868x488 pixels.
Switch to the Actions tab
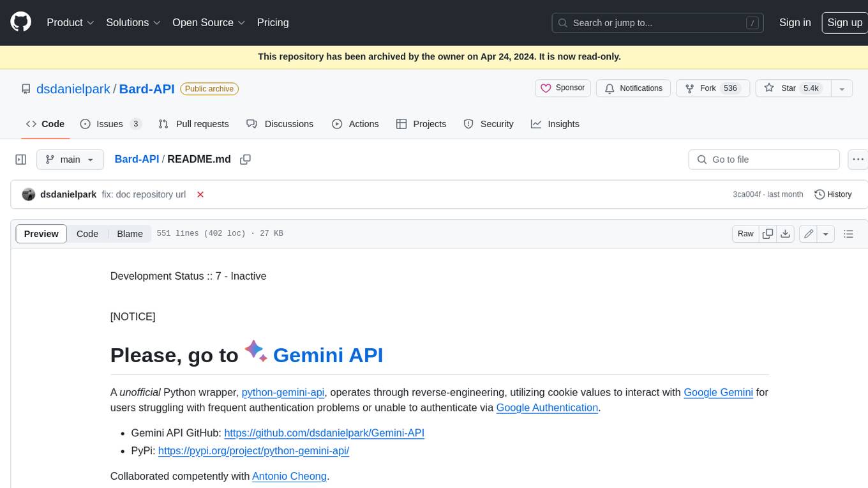click(355, 124)
